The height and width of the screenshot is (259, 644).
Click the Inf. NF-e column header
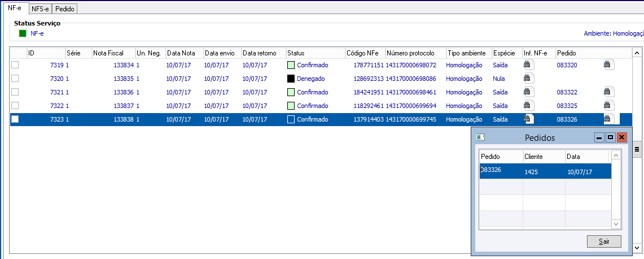[x=539, y=53]
